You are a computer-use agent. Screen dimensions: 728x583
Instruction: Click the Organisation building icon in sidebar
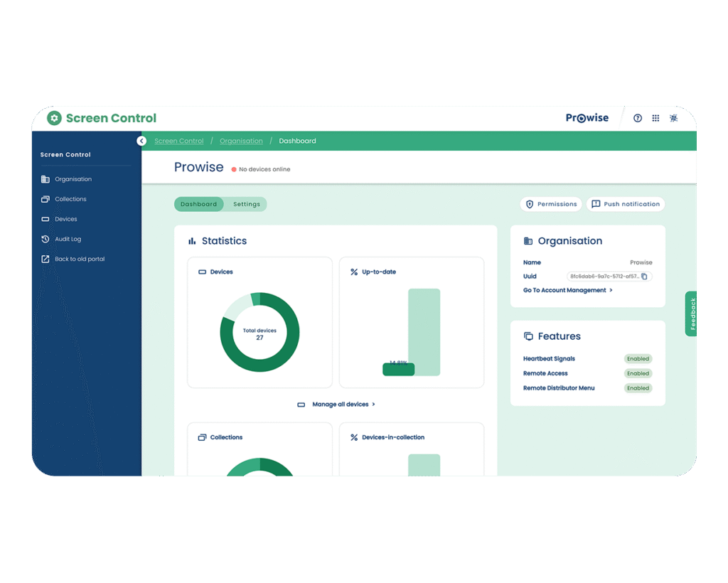45,180
